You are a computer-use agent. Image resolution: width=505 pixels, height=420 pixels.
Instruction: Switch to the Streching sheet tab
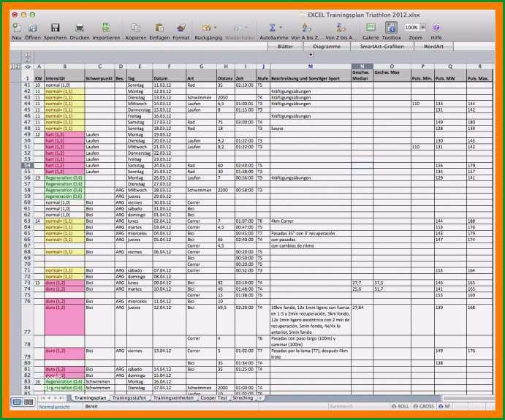click(243, 398)
